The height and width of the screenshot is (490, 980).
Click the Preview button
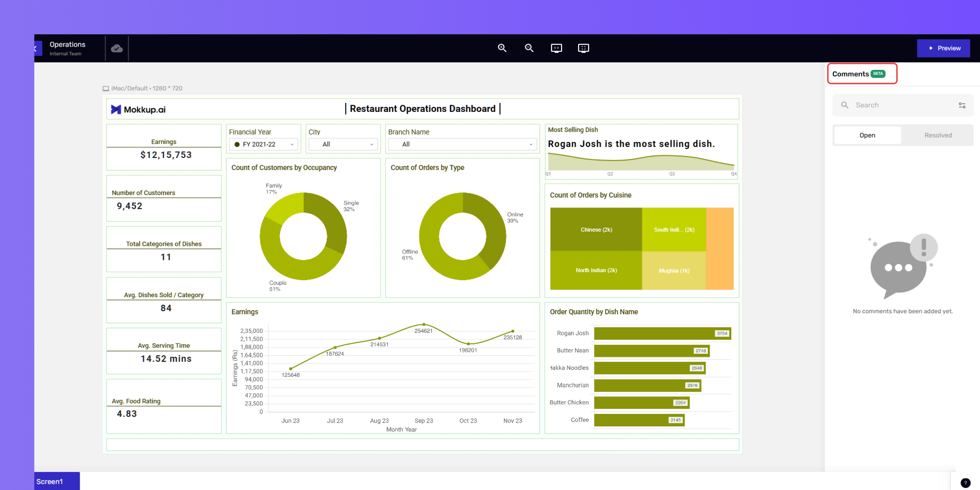click(943, 48)
